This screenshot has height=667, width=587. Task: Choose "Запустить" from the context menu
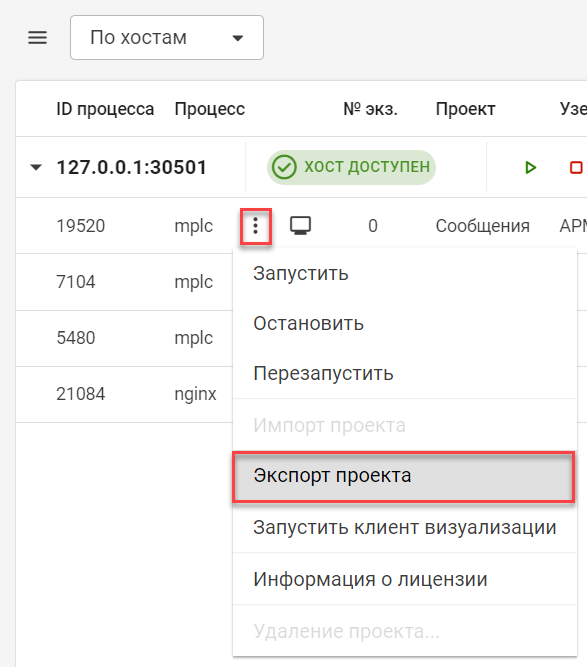[405, 274]
